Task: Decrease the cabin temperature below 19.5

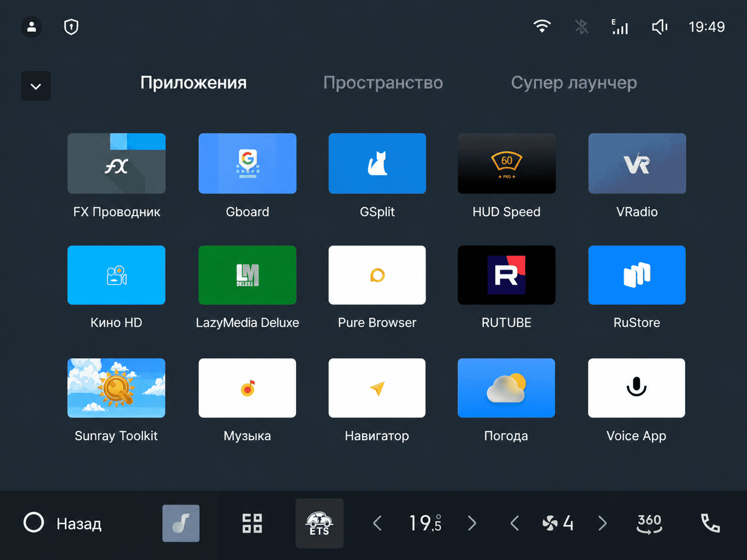Action: pos(378,523)
